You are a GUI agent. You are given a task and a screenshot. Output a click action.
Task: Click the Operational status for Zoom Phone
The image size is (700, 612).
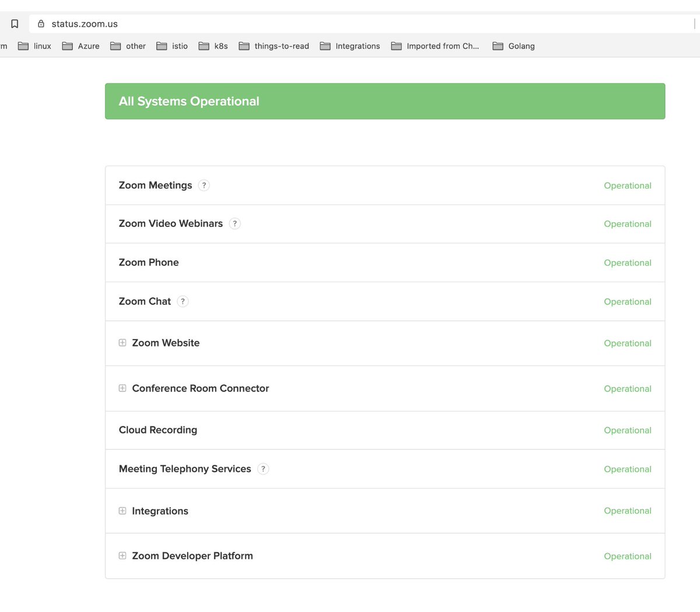tap(628, 263)
